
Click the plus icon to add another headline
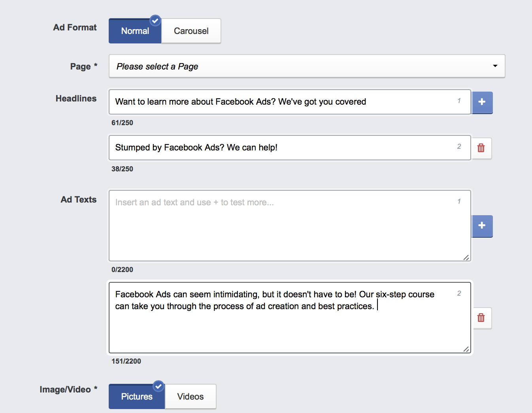(482, 102)
